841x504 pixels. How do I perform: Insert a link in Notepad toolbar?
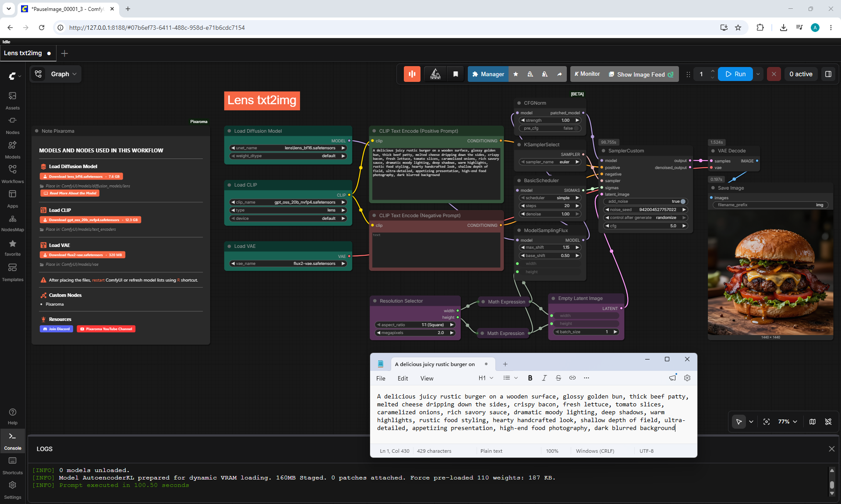tap(572, 378)
